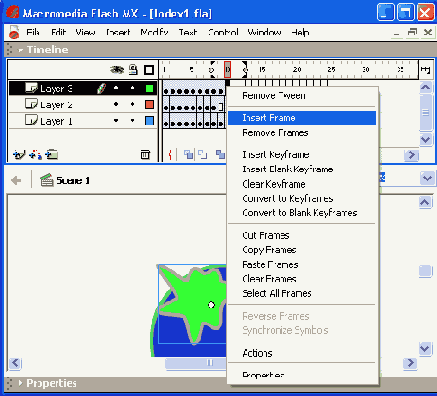Collapse the Timeline panel arrow
437x396 pixels.
coord(21,50)
